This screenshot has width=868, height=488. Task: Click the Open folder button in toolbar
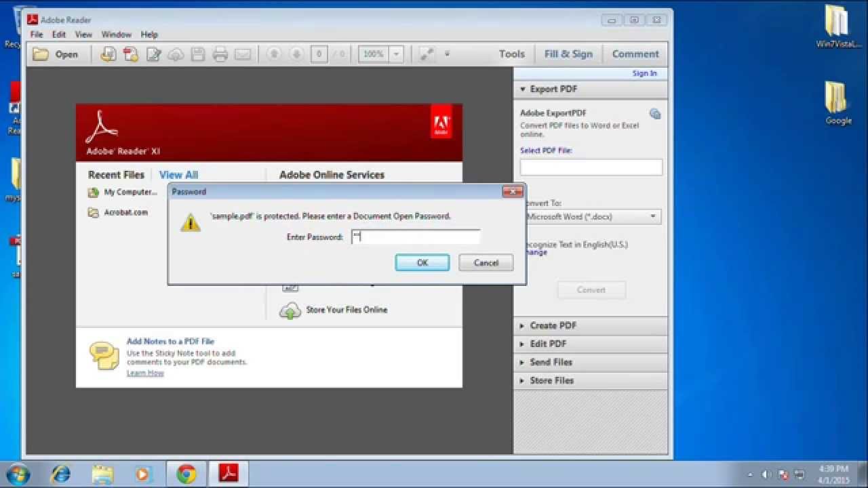click(x=56, y=54)
